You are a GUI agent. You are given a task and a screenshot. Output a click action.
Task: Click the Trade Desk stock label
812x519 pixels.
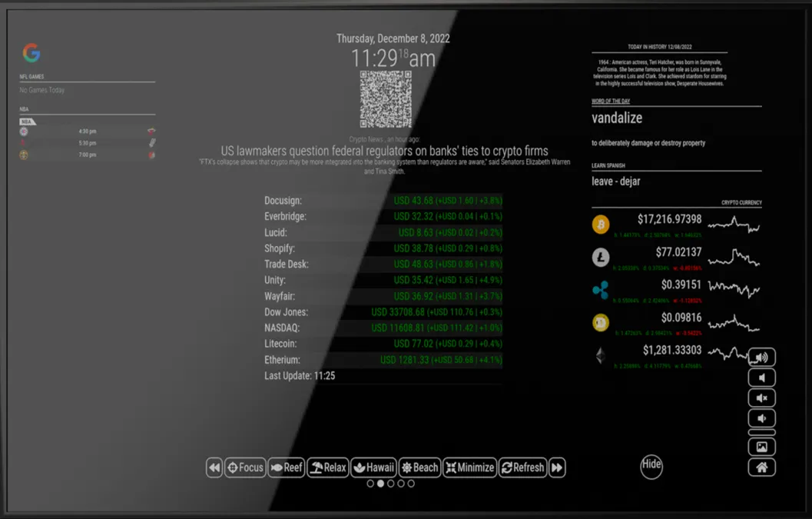point(287,264)
